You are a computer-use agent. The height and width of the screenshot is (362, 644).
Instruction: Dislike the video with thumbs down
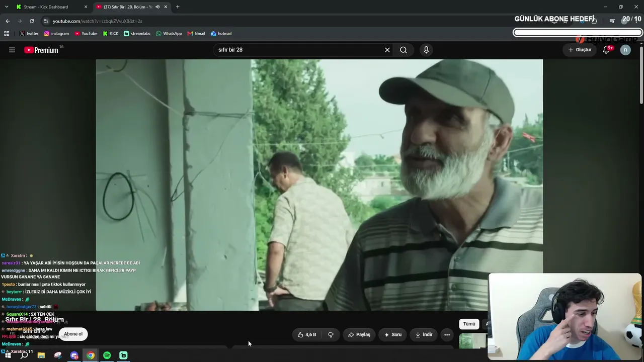[x=331, y=334]
